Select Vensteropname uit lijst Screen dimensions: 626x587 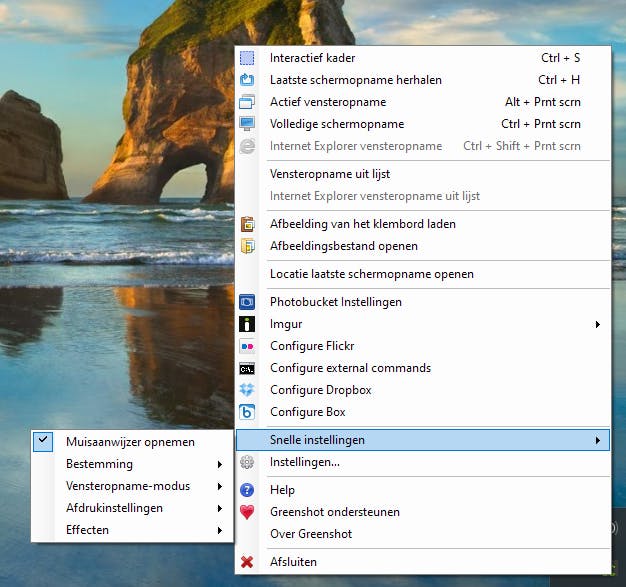click(x=423, y=174)
